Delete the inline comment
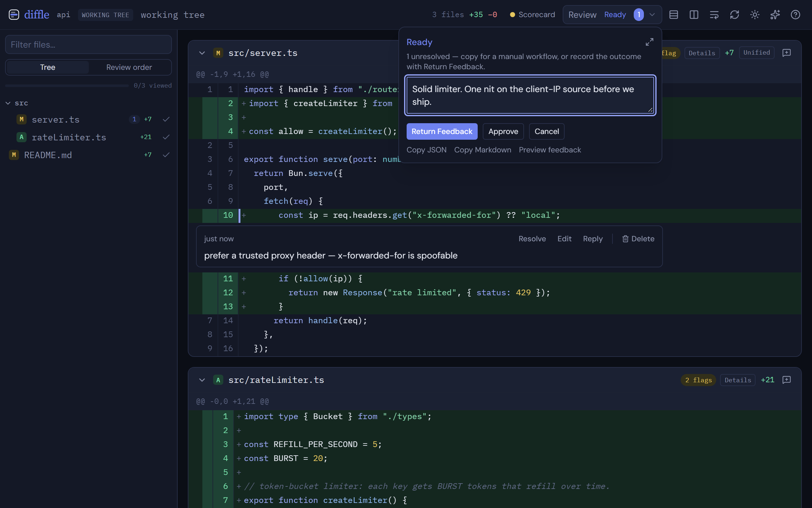 [x=638, y=238]
